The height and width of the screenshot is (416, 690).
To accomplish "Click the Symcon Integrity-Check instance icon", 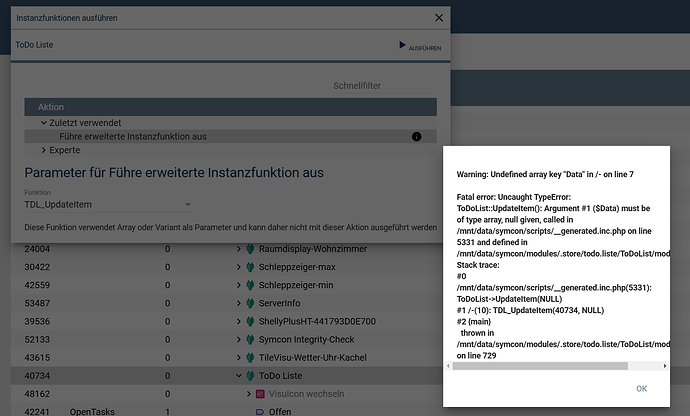I will 250,340.
